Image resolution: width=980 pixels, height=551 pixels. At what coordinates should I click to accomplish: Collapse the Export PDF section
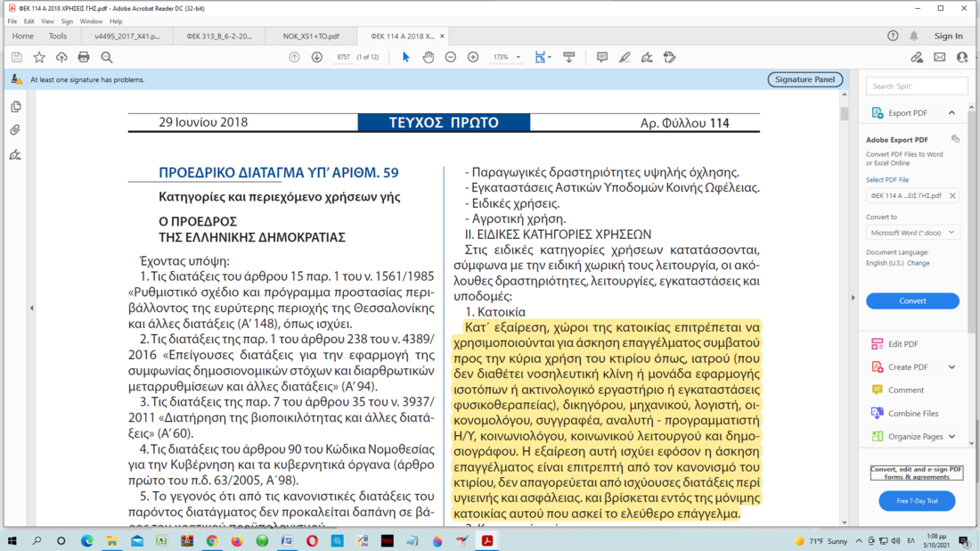(x=951, y=113)
